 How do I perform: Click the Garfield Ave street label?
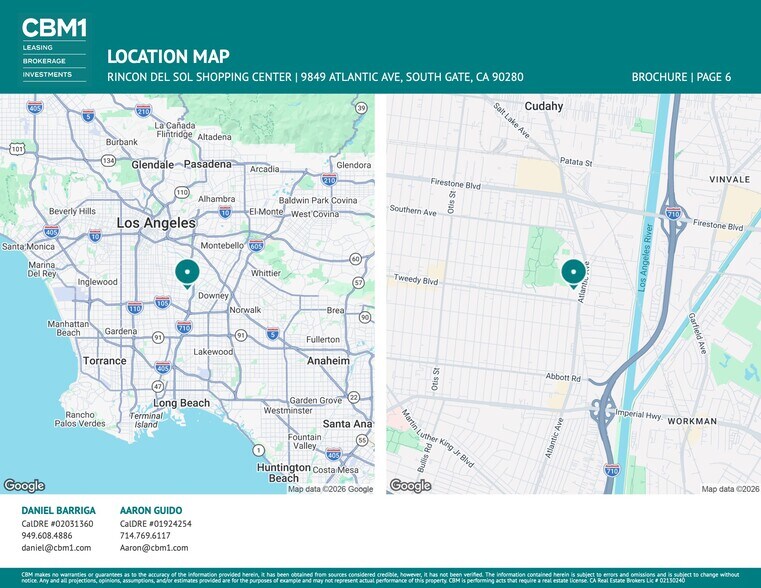tap(697, 333)
